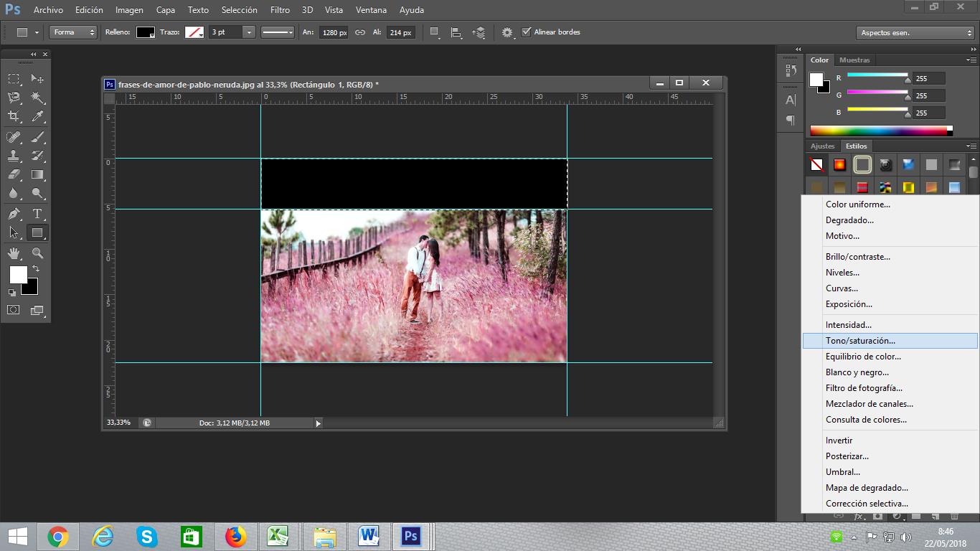The image size is (980, 551).
Task: Select the Dodge tool
Action: tap(37, 193)
